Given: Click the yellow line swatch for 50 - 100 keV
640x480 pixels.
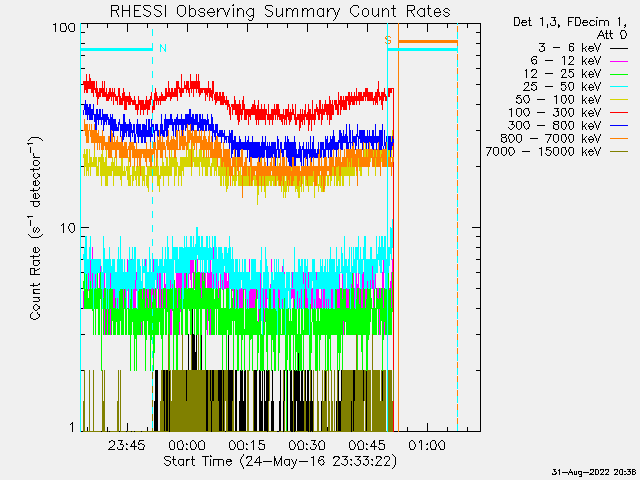Looking at the screenshot, I should 619,100.
